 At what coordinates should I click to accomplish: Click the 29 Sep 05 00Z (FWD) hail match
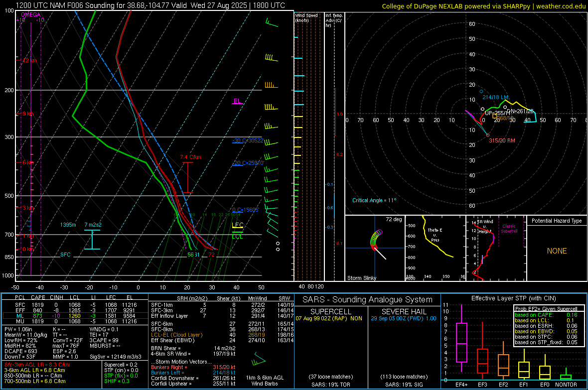coord(404,318)
